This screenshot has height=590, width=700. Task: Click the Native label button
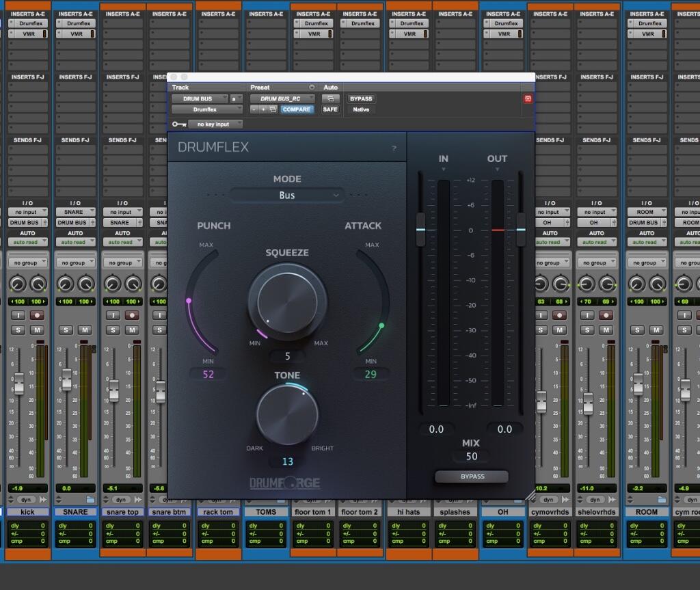pyautogui.click(x=361, y=109)
